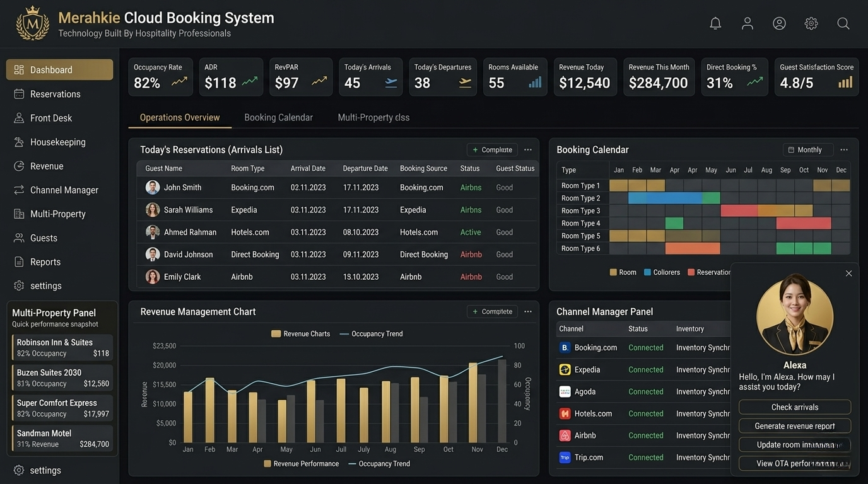The width and height of the screenshot is (868, 484).
Task: Open Revenue Management Chart options menu
Action: 528,311
